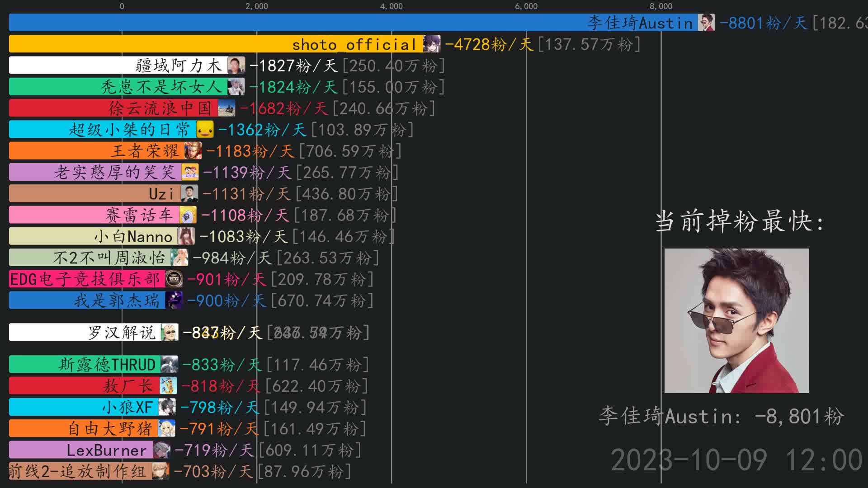Click the [103.89万粉] total next to 超级小桀的日常

point(363,130)
